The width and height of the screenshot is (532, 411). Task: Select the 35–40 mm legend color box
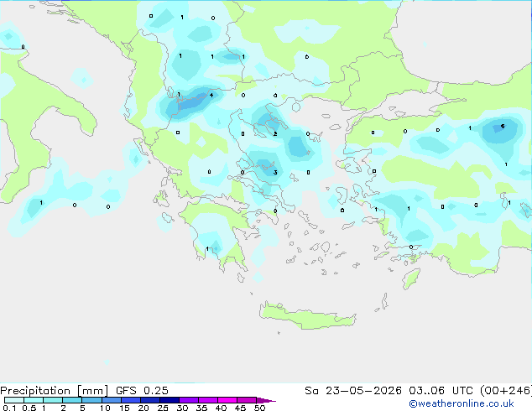(207, 400)
